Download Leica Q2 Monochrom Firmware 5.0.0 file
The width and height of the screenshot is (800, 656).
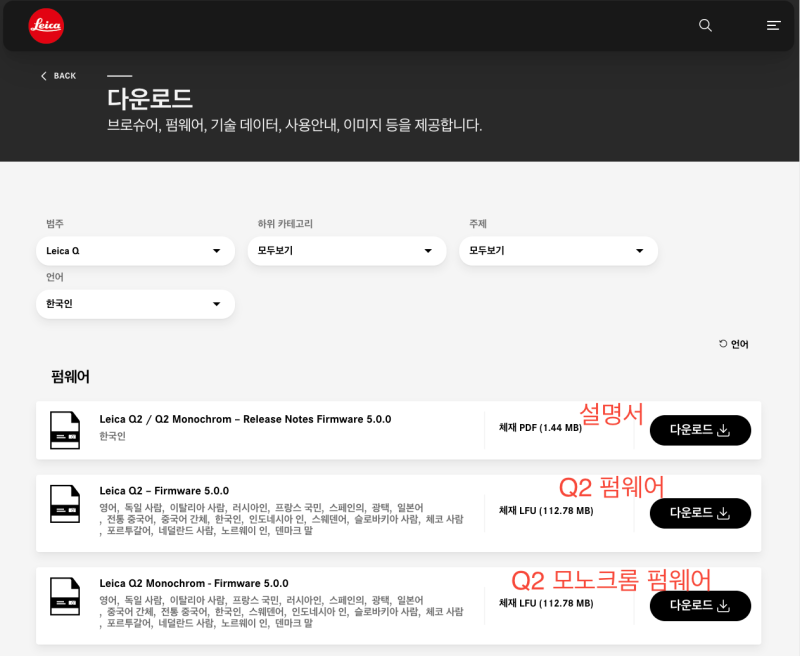700,605
